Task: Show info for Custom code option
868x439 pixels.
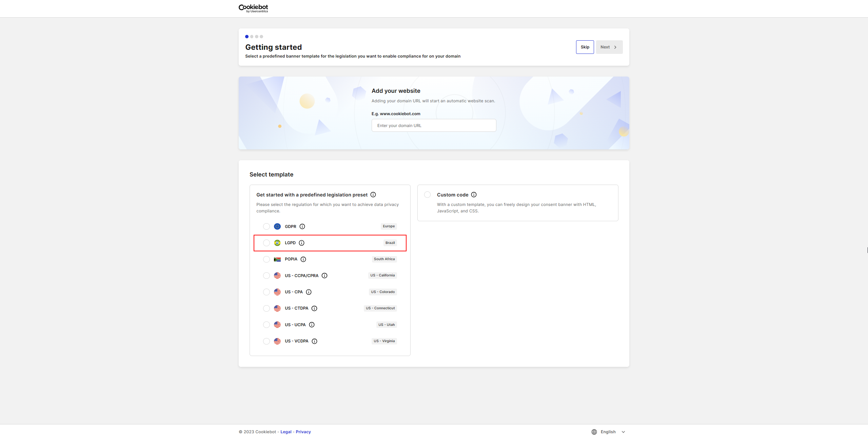Action: click(x=474, y=195)
